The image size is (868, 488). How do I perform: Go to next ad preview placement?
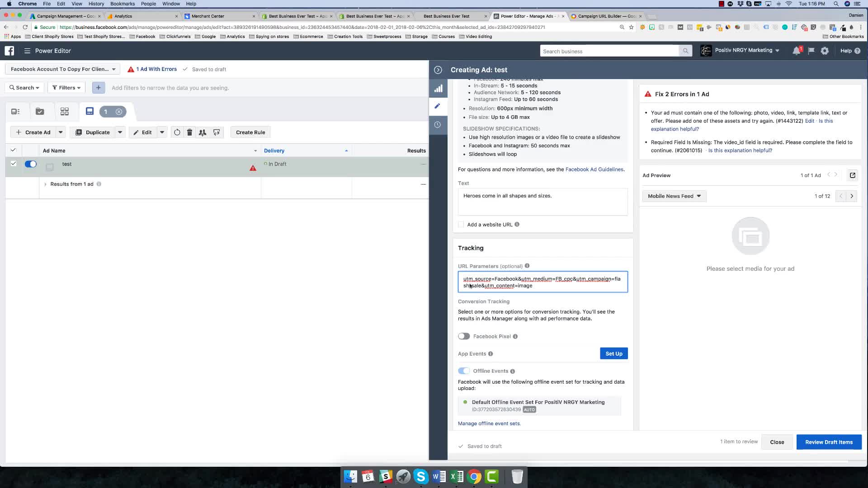852,196
